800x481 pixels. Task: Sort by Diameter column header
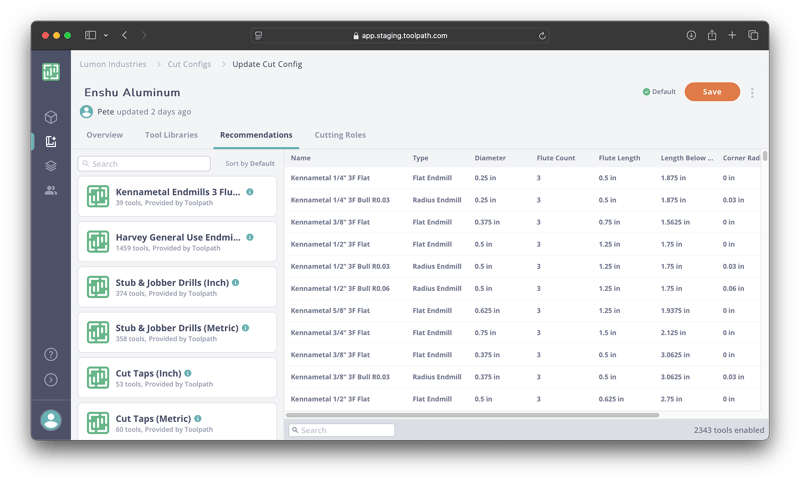(x=490, y=158)
